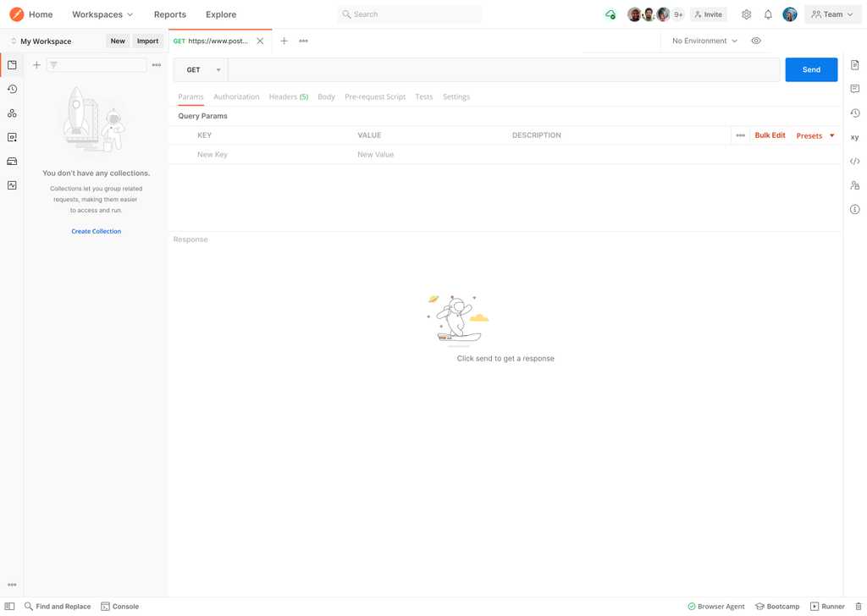Open the Mock Servers sidebar icon
Screen dimensions: 867x616
click(x=12, y=162)
